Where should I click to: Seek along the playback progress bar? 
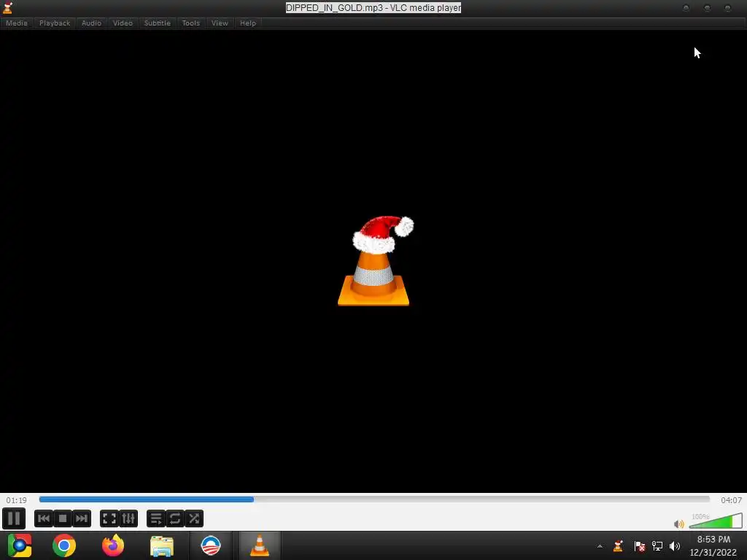pyautogui.click(x=374, y=499)
